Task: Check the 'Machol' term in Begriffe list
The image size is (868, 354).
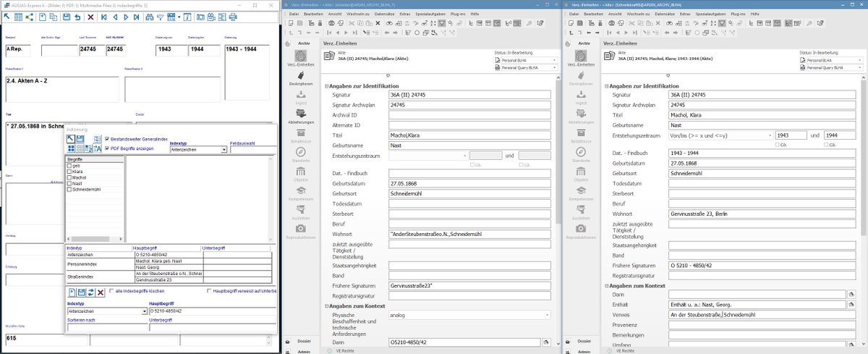Action: (x=69, y=177)
